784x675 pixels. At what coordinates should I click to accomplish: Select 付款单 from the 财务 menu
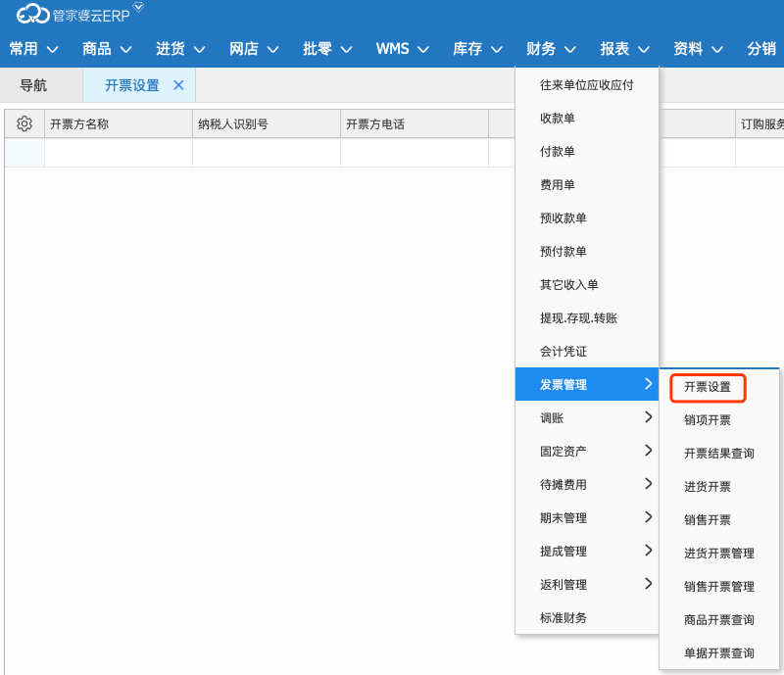coord(586,152)
